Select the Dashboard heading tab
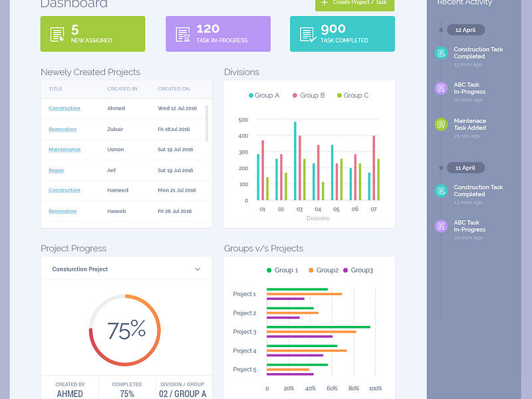532x399 pixels. point(73,3)
